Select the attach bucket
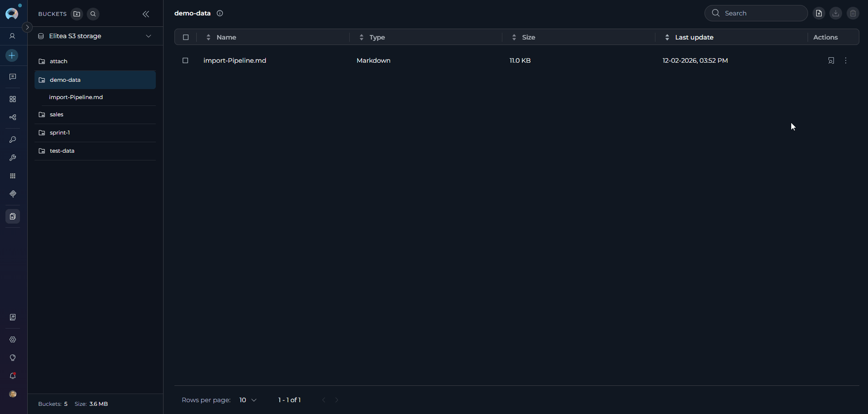Screen dimensions: 868x414 pyautogui.click(x=95, y=61)
